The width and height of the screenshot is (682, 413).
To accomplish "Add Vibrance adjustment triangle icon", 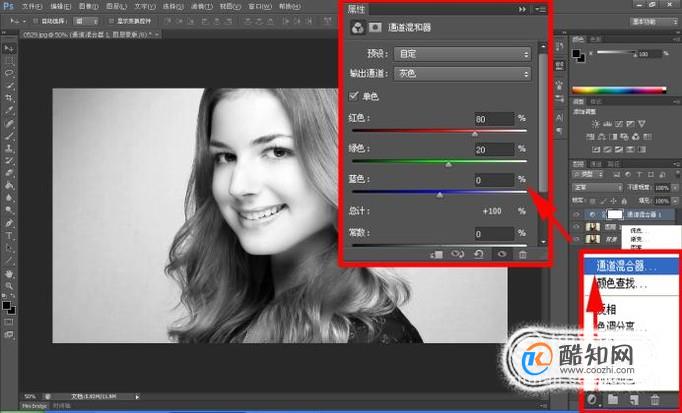I will tap(642, 124).
